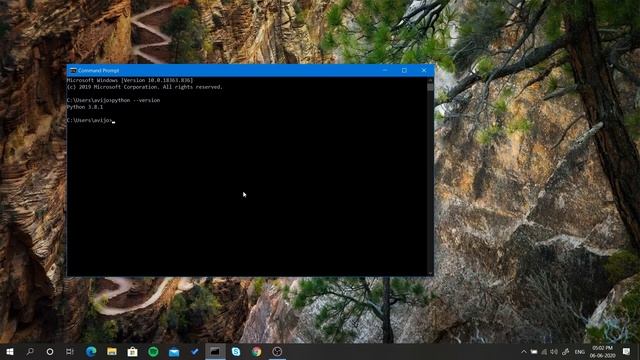Click the 'python --version' command line

[x=113, y=100]
